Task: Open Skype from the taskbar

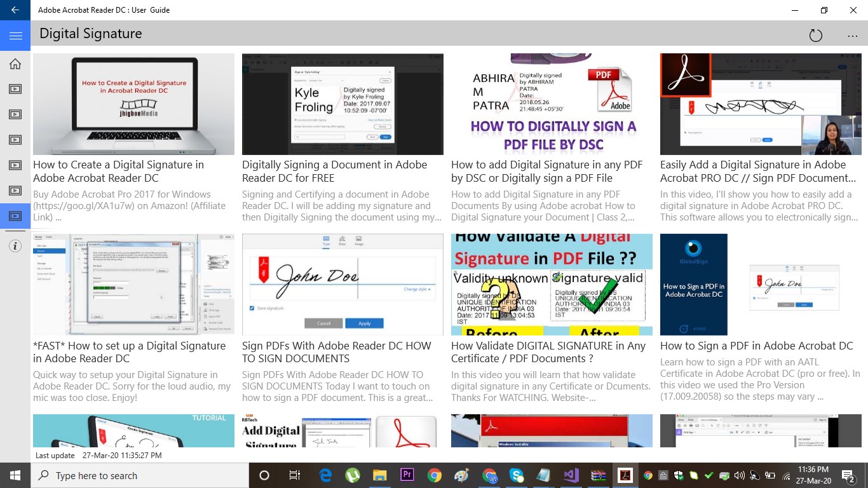Action: pyautogui.click(x=516, y=475)
